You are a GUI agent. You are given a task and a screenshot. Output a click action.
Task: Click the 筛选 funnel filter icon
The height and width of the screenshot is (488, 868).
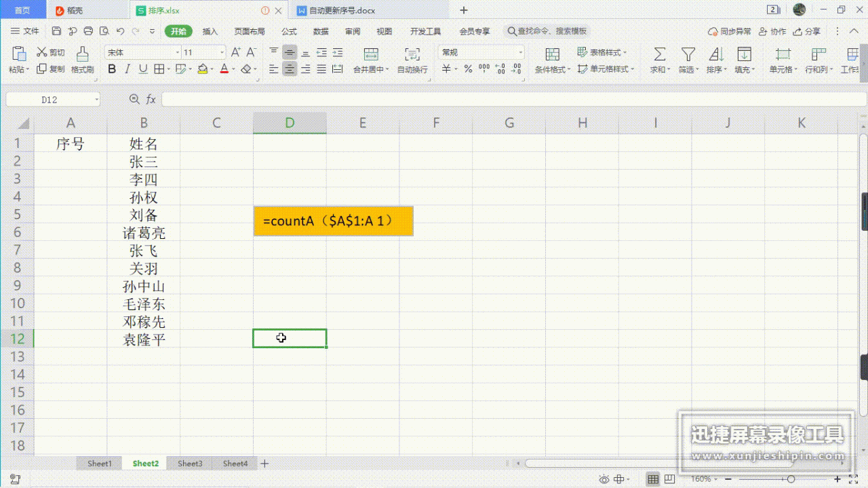pos(688,54)
